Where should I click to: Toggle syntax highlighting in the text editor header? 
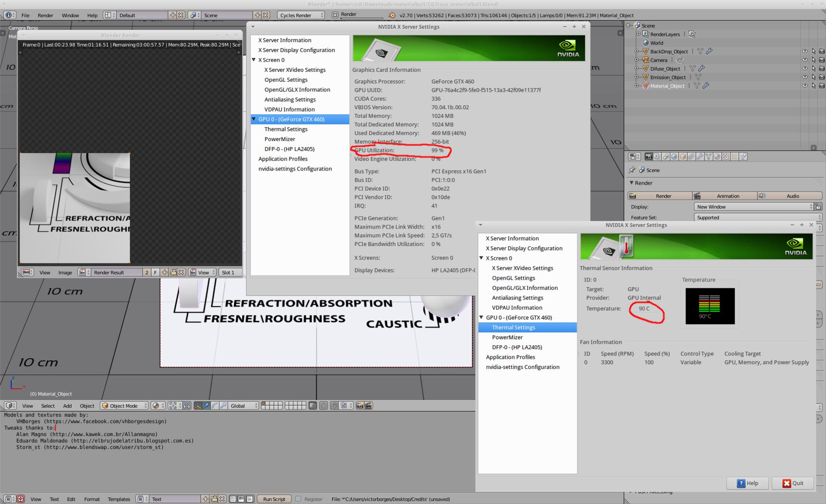[250, 499]
